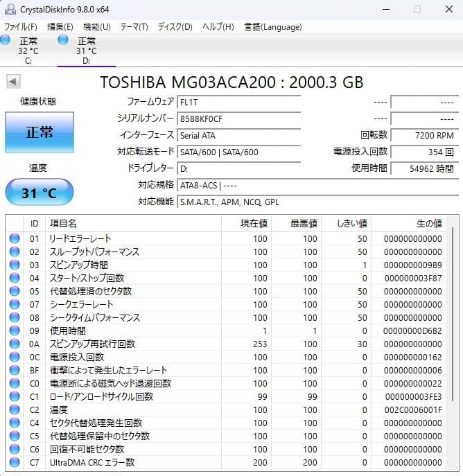Screen dimensions: 463x476
Task: Click the interface field Serial ATA
Action: coord(239,135)
